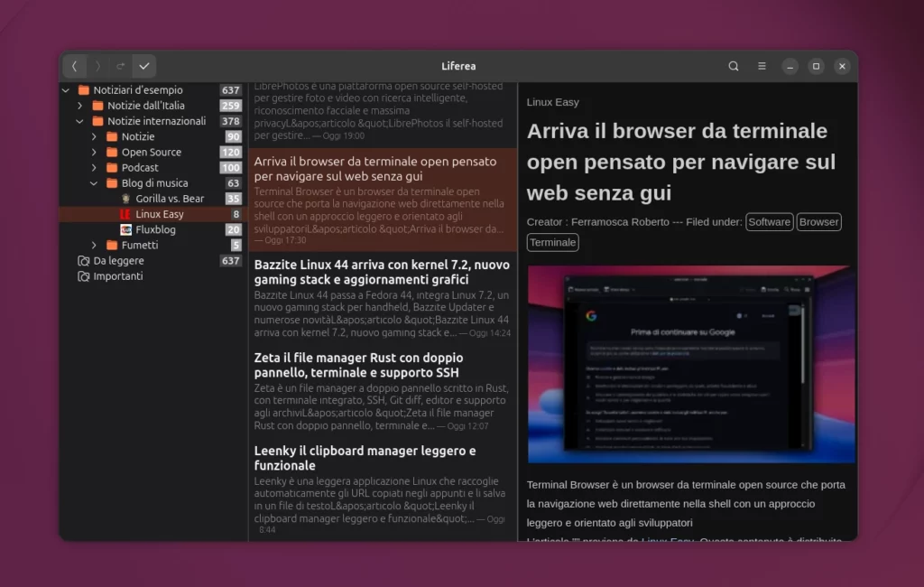The height and width of the screenshot is (587, 924).
Task: Click the article headline in reading pane
Action: coord(681,162)
